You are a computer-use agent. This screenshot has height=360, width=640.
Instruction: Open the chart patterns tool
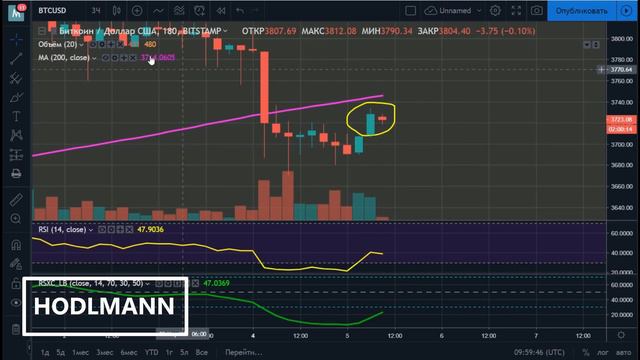16,136
